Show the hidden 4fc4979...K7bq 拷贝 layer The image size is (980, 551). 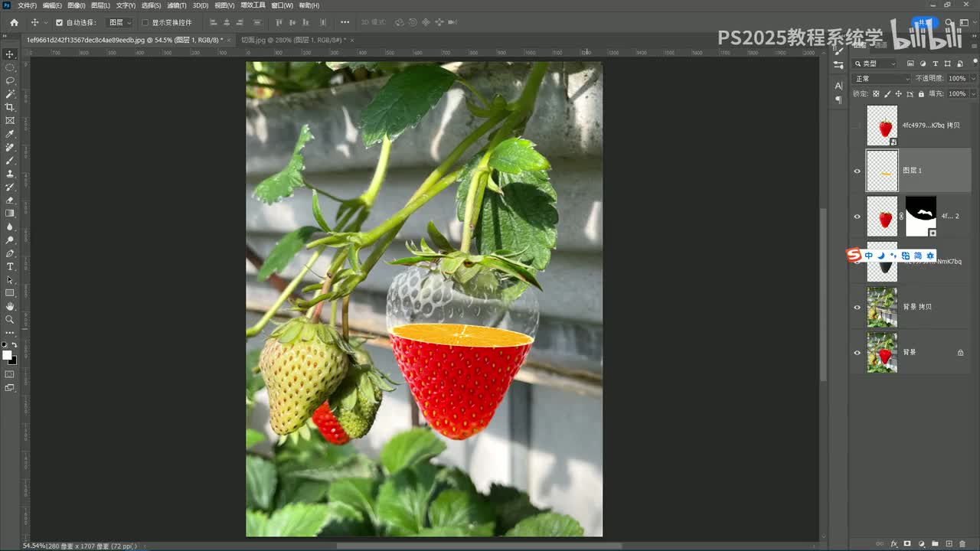(x=857, y=126)
